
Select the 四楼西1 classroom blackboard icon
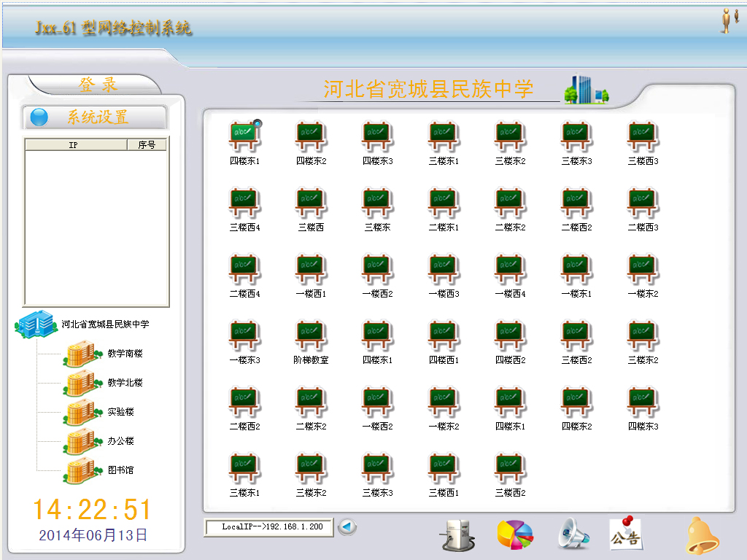click(444, 335)
